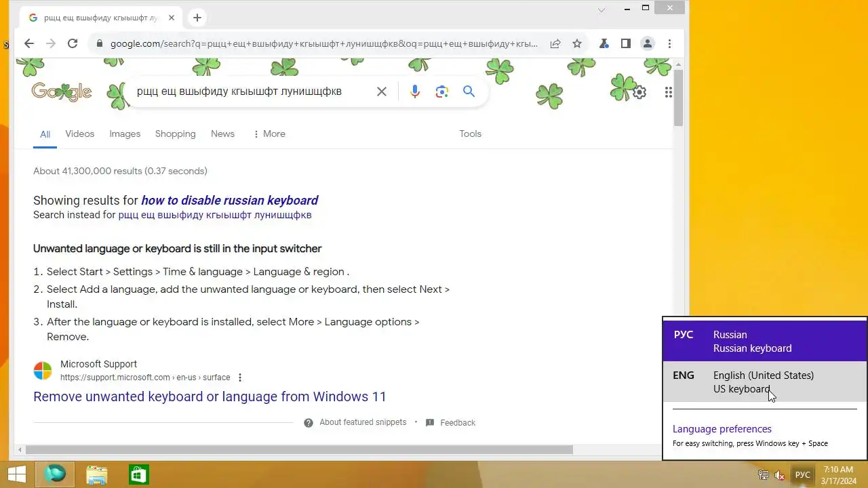
Task: Switch to the Videos tab
Action: [79, 134]
